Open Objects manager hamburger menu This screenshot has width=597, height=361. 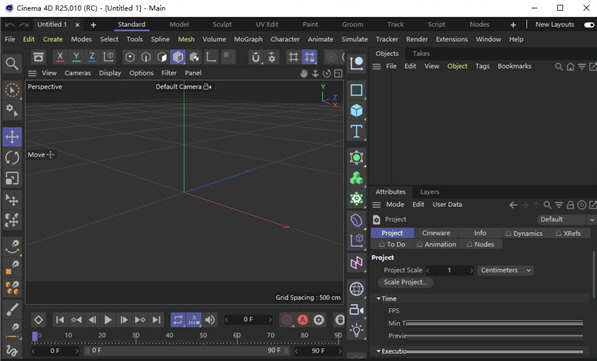[377, 67]
